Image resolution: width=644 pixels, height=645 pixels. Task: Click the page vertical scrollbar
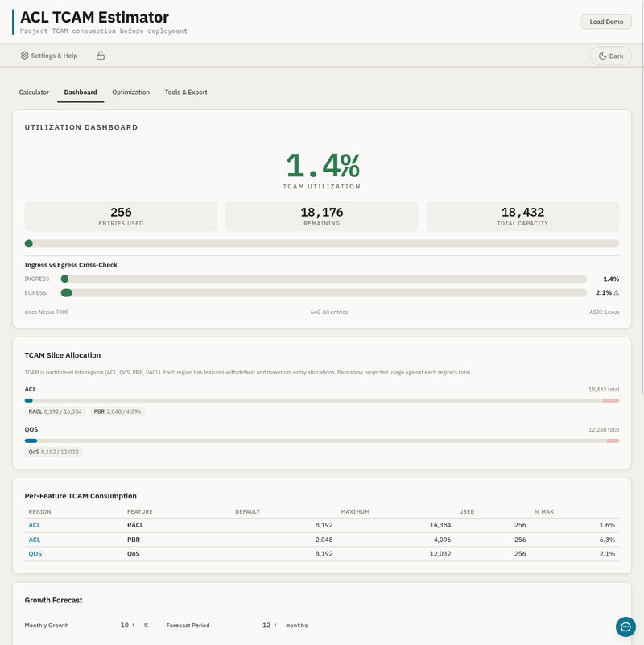click(642, 197)
